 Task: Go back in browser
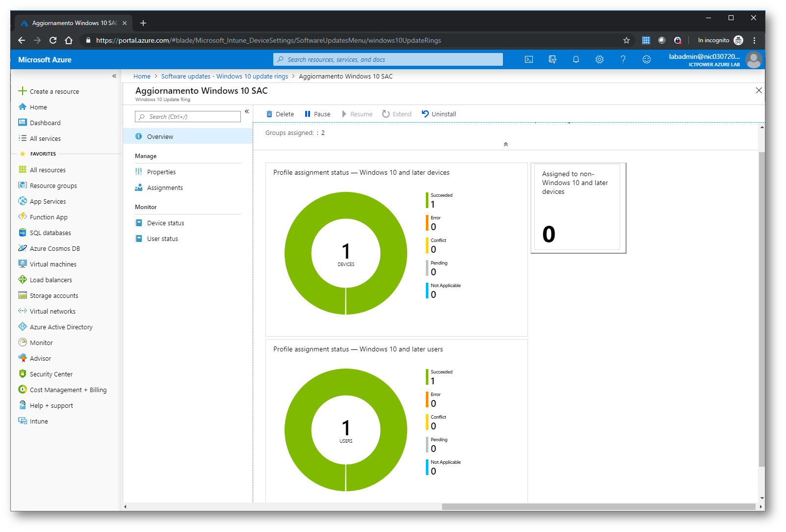(x=21, y=40)
